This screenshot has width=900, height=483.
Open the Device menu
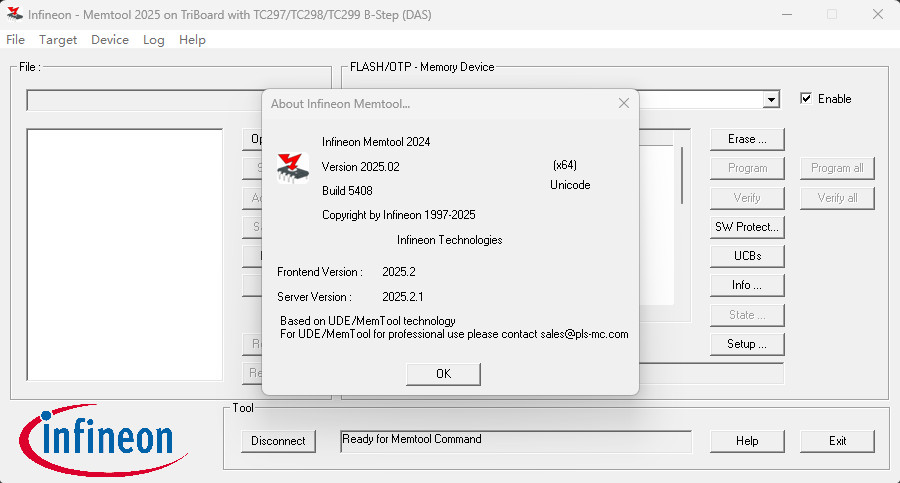tap(110, 40)
